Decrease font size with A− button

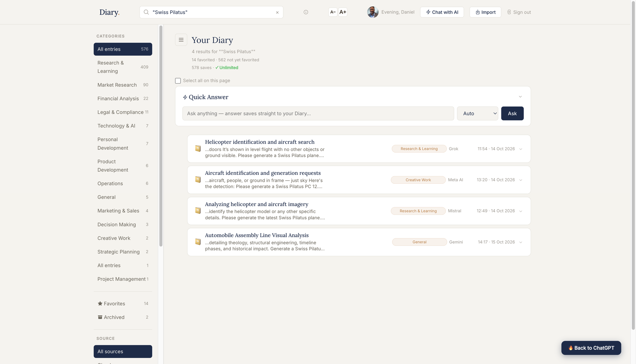(333, 12)
